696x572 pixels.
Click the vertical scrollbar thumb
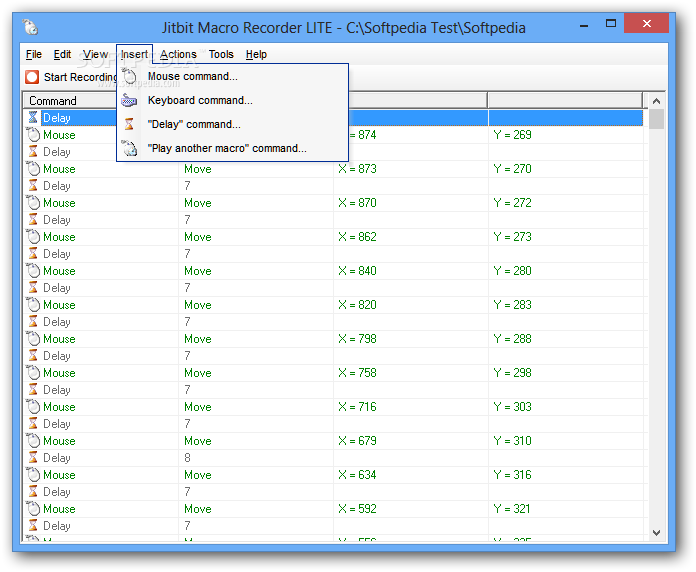(x=656, y=119)
